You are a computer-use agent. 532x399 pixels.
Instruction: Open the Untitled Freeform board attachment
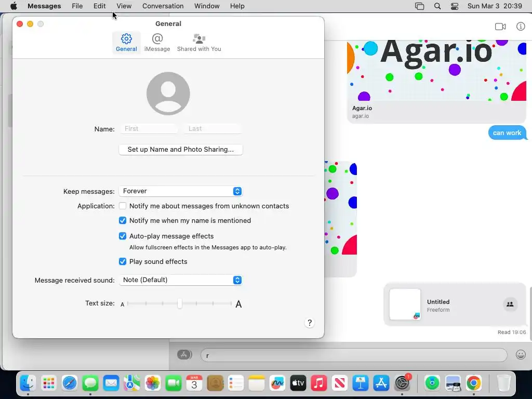(x=455, y=304)
